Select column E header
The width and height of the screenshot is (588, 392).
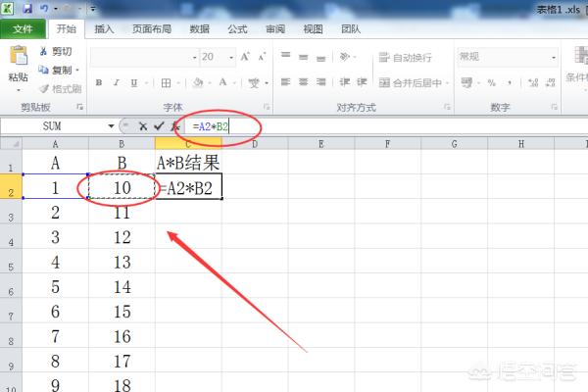[x=321, y=144]
